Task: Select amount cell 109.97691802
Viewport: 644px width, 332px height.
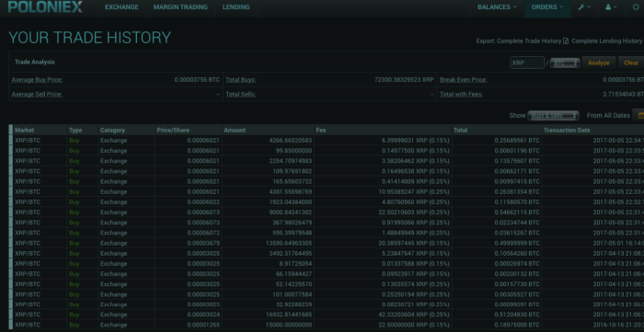Action: coord(293,171)
